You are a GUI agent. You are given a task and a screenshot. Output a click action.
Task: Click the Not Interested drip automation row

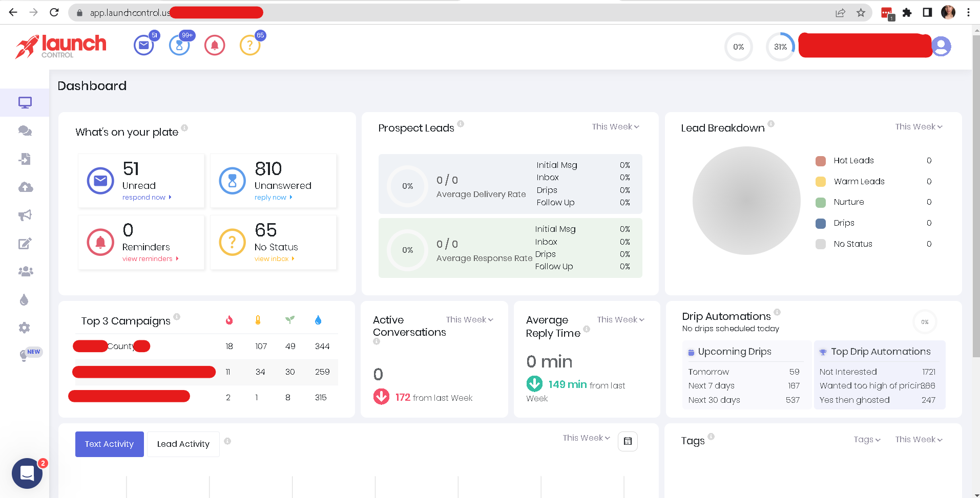pyautogui.click(x=878, y=372)
